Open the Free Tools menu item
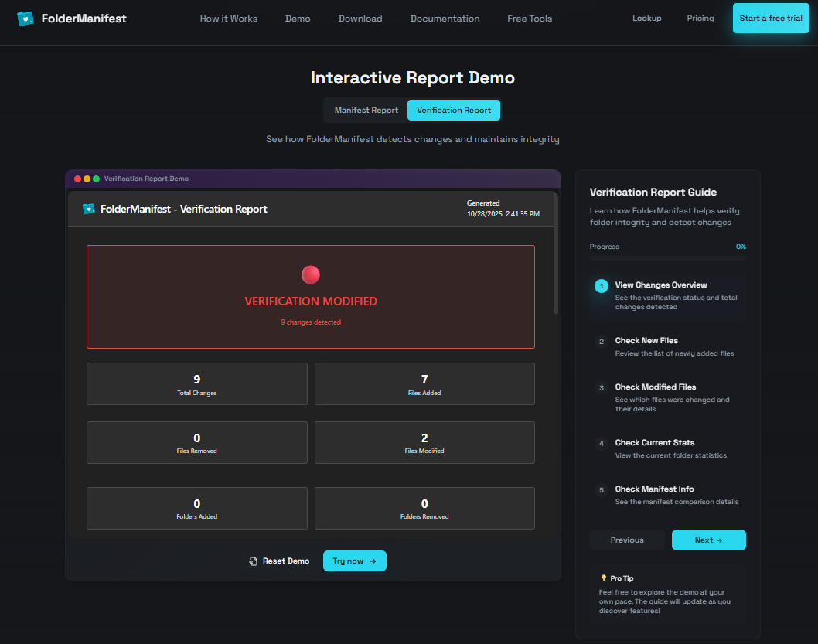Screen dimensions: 818x644 tap(530, 19)
